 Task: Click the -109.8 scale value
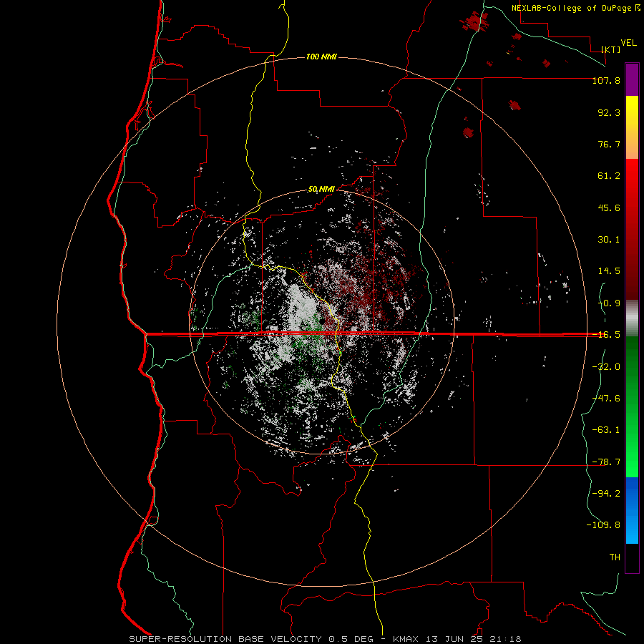coord(603,525)
